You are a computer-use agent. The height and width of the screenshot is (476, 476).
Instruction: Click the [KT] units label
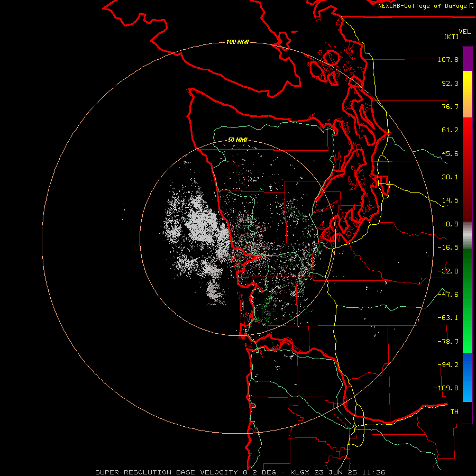[x=452, y=36]
